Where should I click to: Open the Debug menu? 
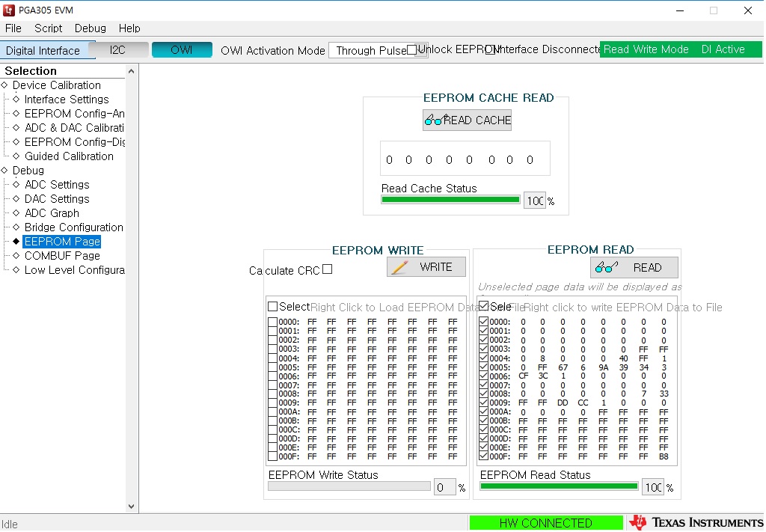90,28
